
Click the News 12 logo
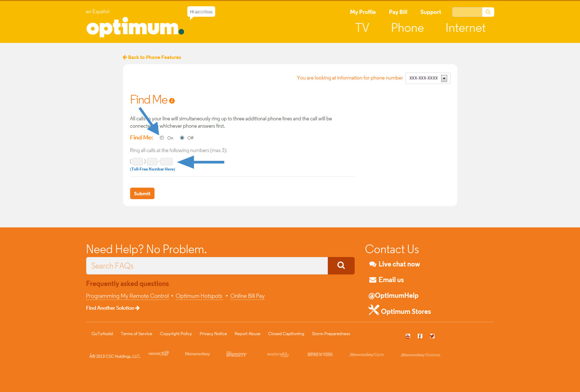coord(158,354)
